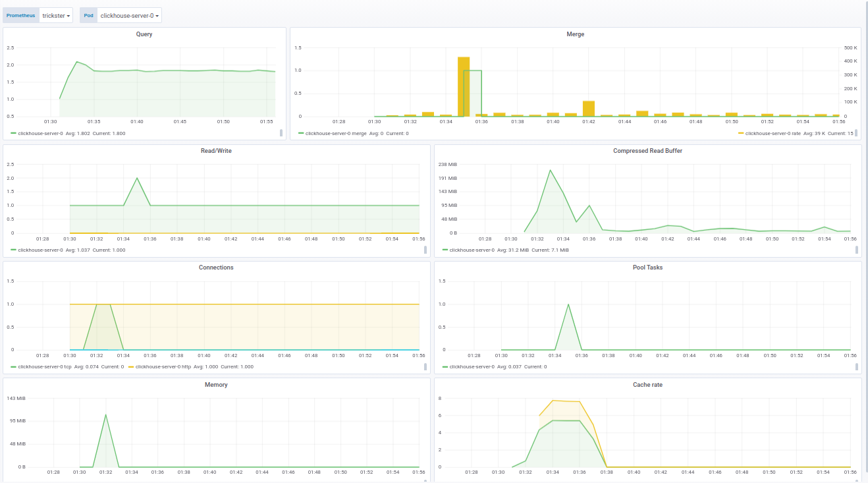Change green series color in Query legend
This screenshot has width=868, height=483.
13,133
